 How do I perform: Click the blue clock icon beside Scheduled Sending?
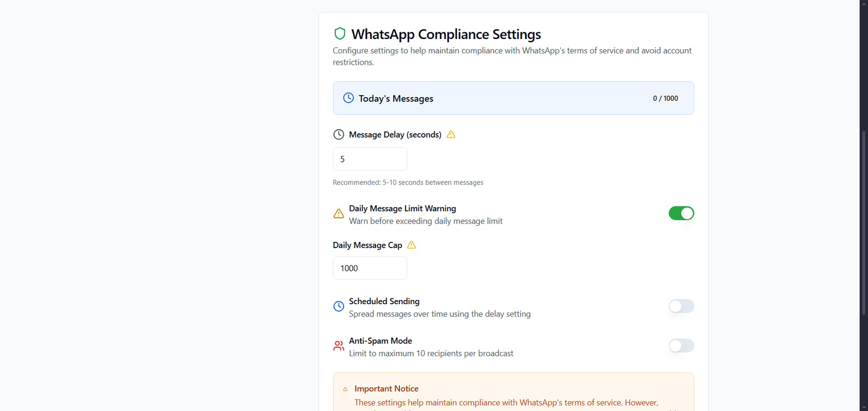pyautogui.click(x=339, y=306)
